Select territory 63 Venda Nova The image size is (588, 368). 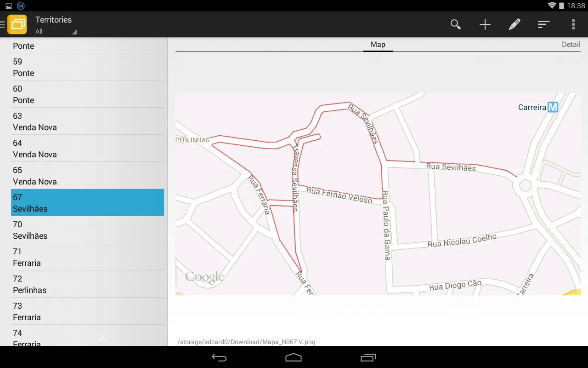tap(87, 121)
